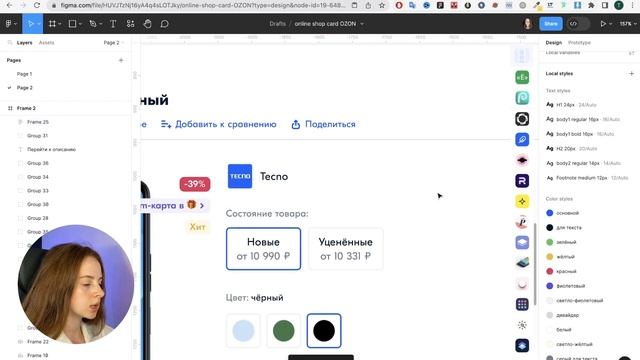The image size is (640, 360).
Task: Click the user avatar in toolbar
Action: coord(528,24)
